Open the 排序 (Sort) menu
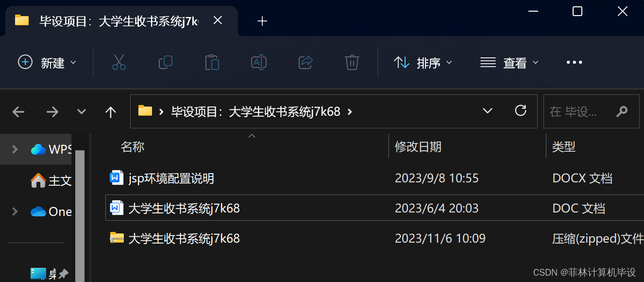This screenshot has height=282, width=644. (423, 63)
